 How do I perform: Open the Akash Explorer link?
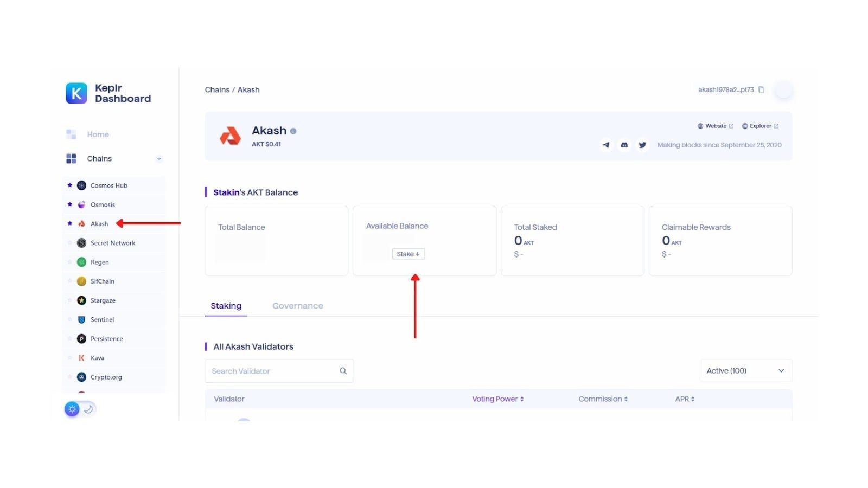pyautogui.click(x=760, y=126)
